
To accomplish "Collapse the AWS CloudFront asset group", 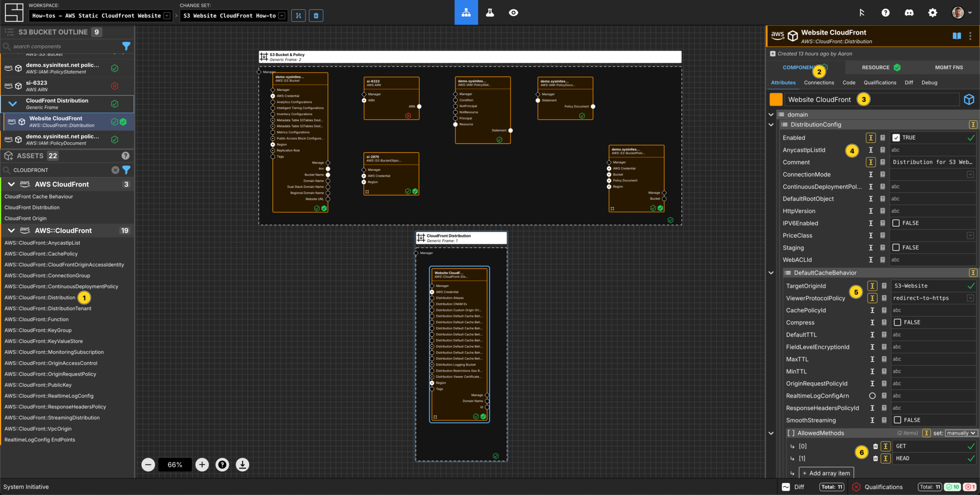I will coord(11,184).
